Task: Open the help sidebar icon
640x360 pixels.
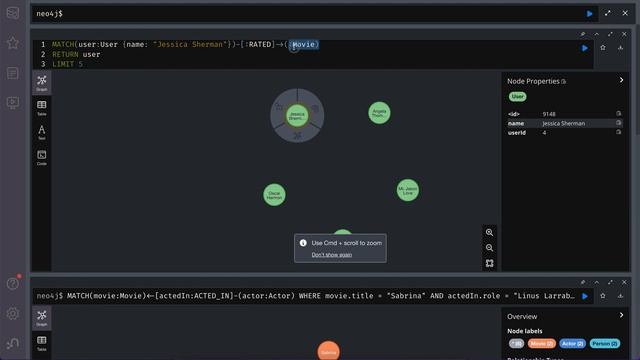Action: click(x=13, y=283)
